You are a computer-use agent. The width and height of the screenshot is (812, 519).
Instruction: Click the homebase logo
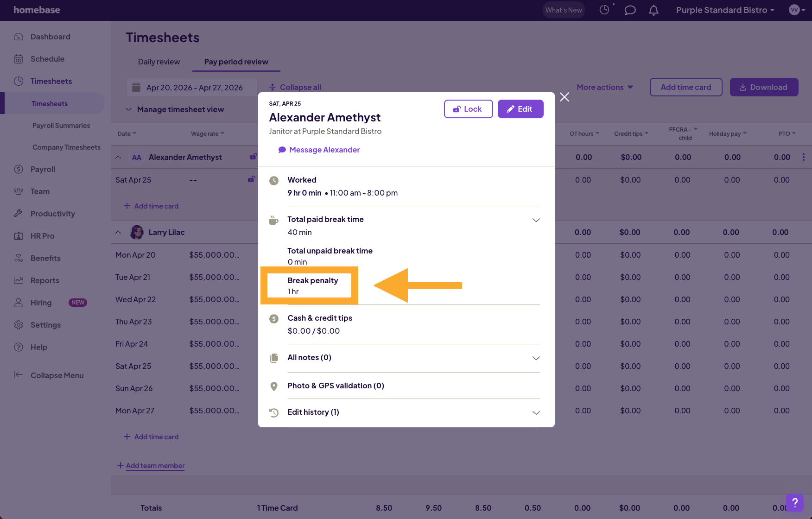pyautogui.click(x=37, y=10)
